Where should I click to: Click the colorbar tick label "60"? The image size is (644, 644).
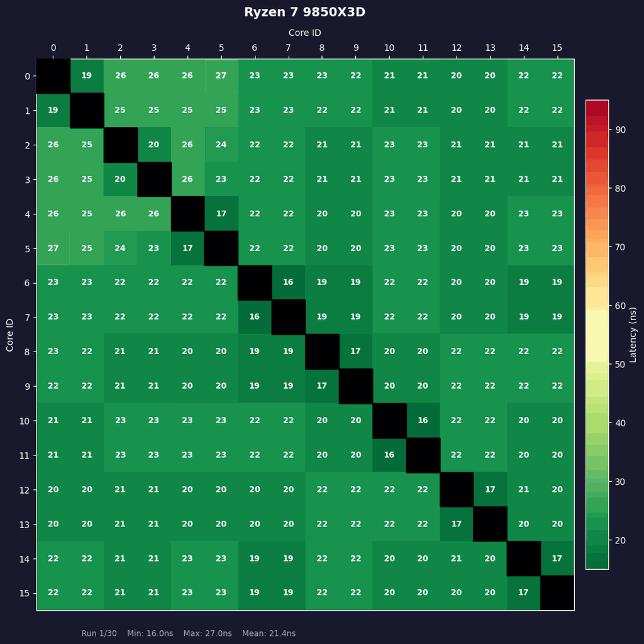[x=620, y=306]
